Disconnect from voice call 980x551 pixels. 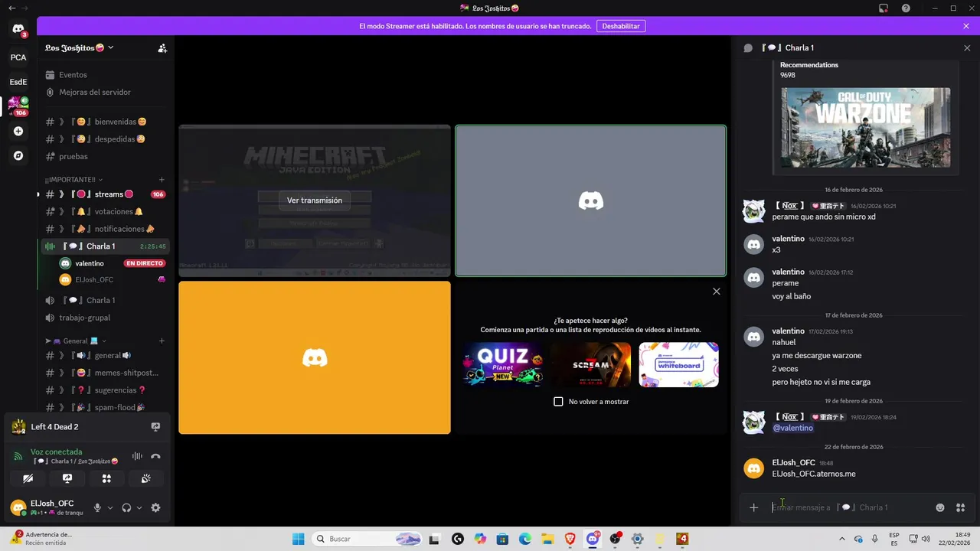pos(155,456)
